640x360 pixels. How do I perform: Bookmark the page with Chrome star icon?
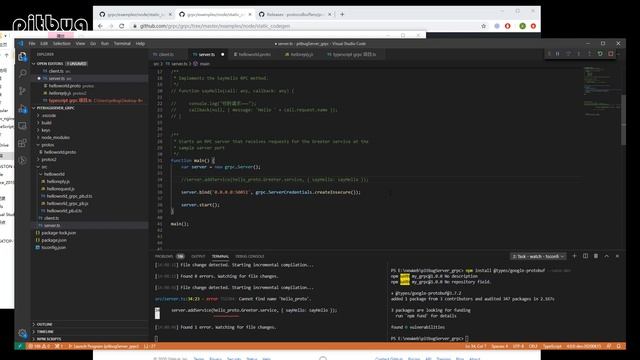point(484,26)
